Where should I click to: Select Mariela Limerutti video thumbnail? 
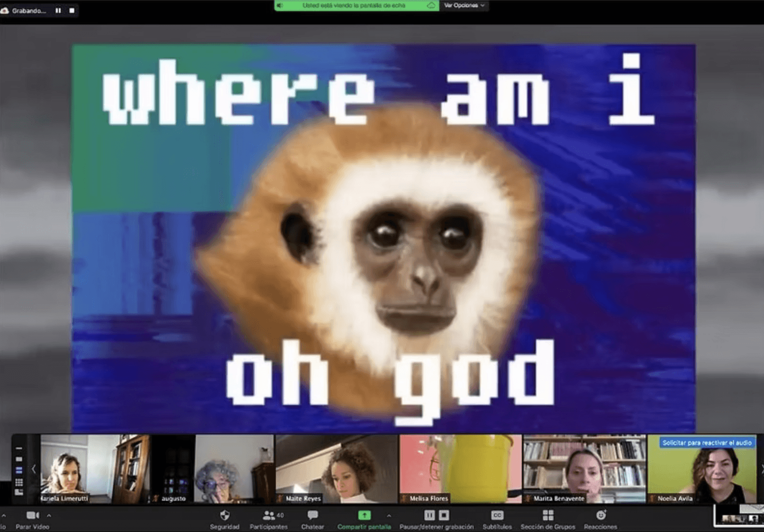[x=95, y=469]
